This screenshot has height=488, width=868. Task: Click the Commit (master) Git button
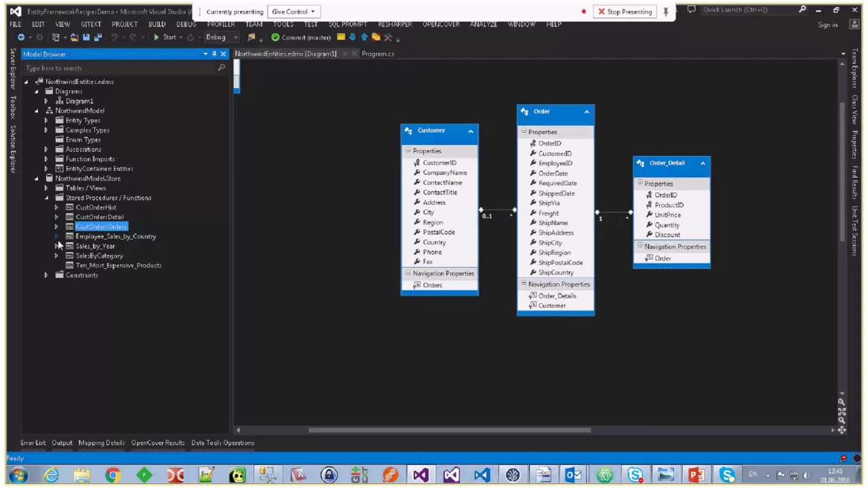pos(301,37)
